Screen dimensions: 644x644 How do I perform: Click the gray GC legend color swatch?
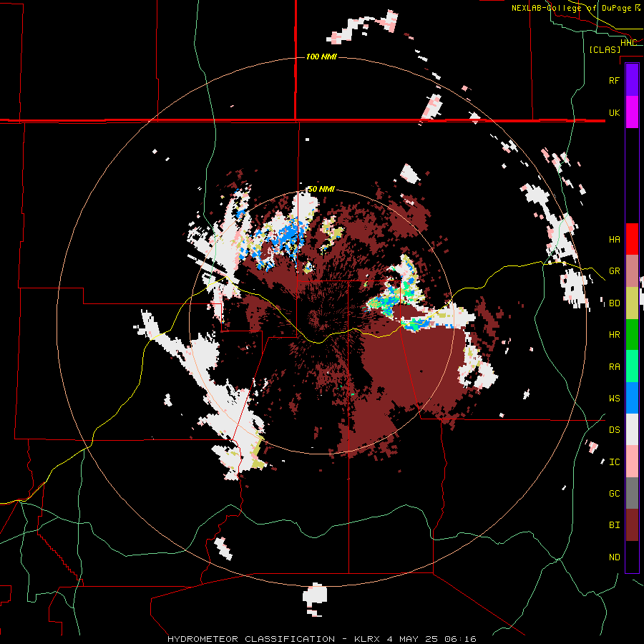pos(632,493)
